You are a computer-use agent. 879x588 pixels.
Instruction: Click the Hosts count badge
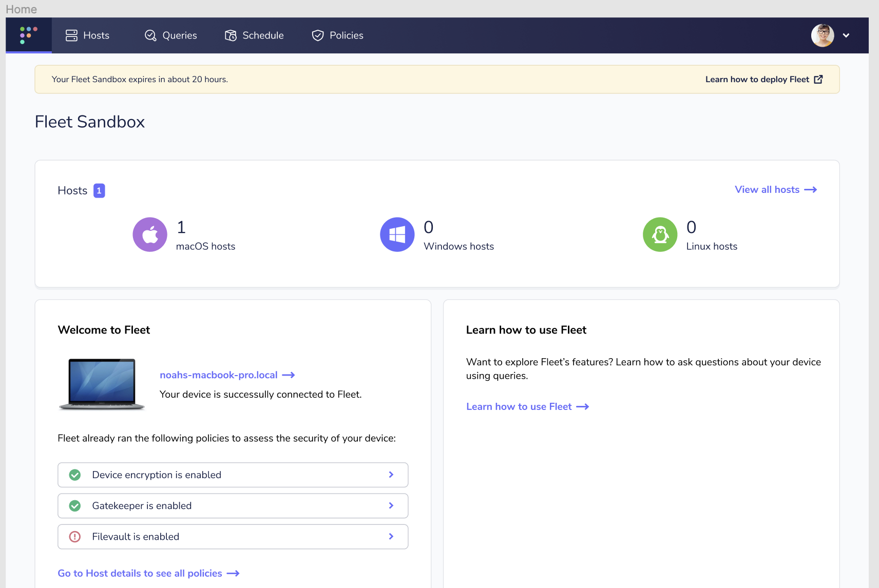(98, 190)
